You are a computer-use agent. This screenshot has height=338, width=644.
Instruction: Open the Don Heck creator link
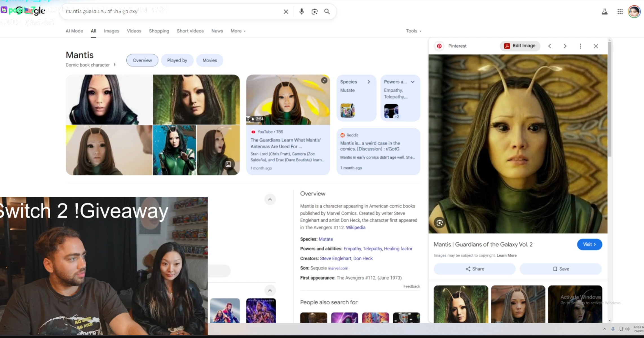[x=363, y=258]
